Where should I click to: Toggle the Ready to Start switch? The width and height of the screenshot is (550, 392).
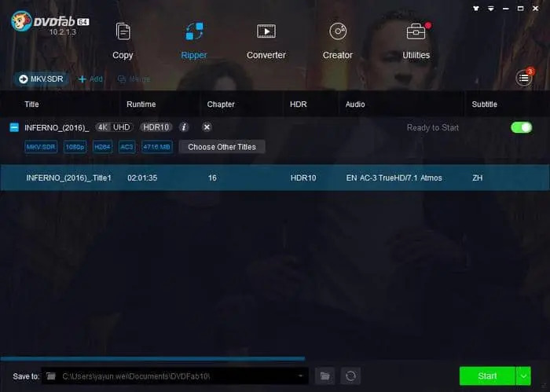point(522,127)
